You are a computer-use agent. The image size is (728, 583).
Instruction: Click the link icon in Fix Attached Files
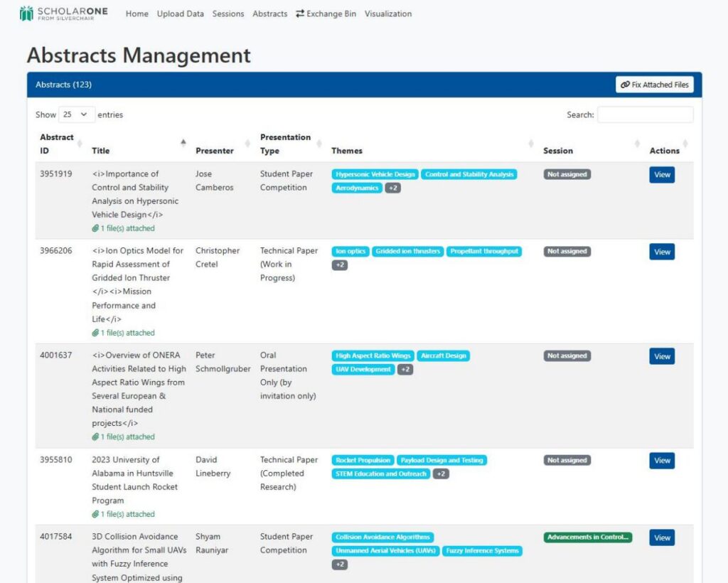[x=625, y=85]
